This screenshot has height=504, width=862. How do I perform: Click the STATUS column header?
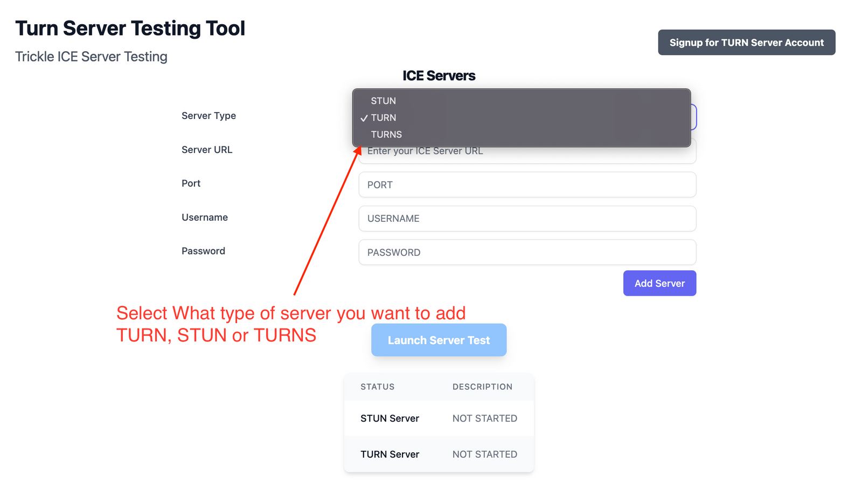pyautogui.click(x=377, y=387)
